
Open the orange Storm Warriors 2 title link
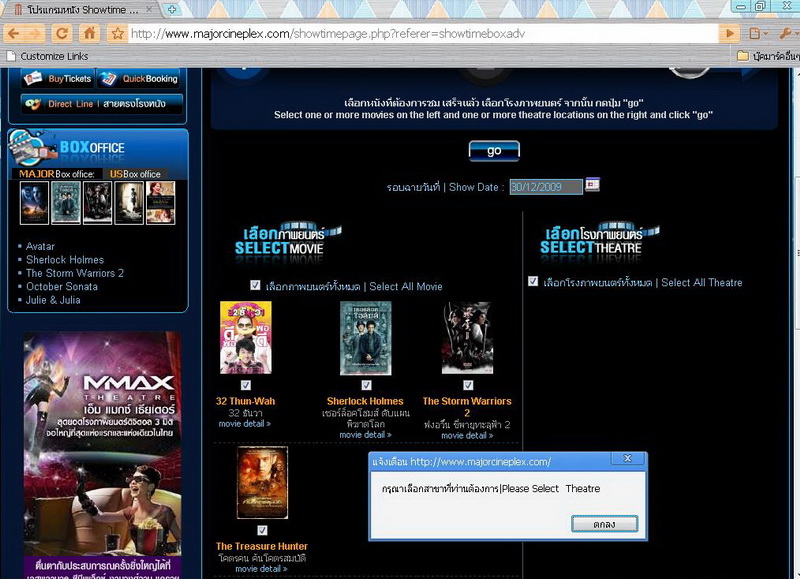[467, 407]
